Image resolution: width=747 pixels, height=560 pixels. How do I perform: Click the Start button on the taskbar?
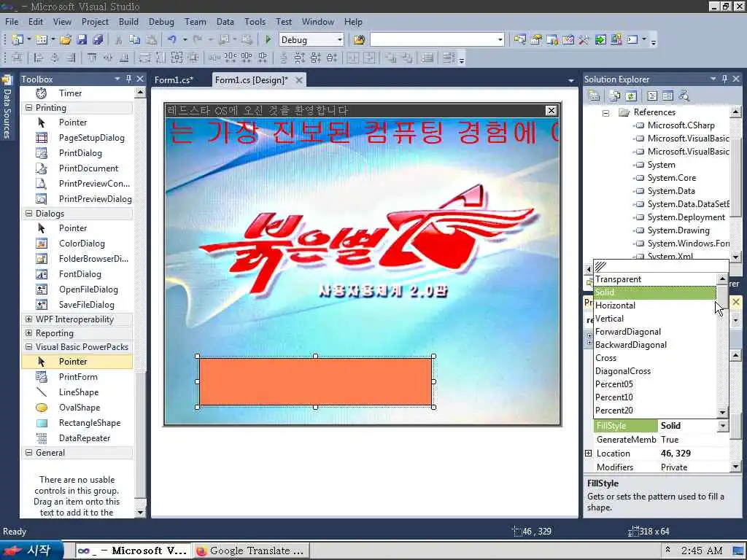pos(31,551)
